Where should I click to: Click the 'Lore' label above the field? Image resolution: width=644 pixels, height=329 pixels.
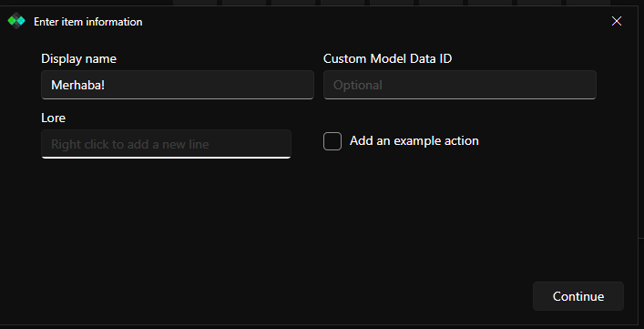tap(54, 118)
